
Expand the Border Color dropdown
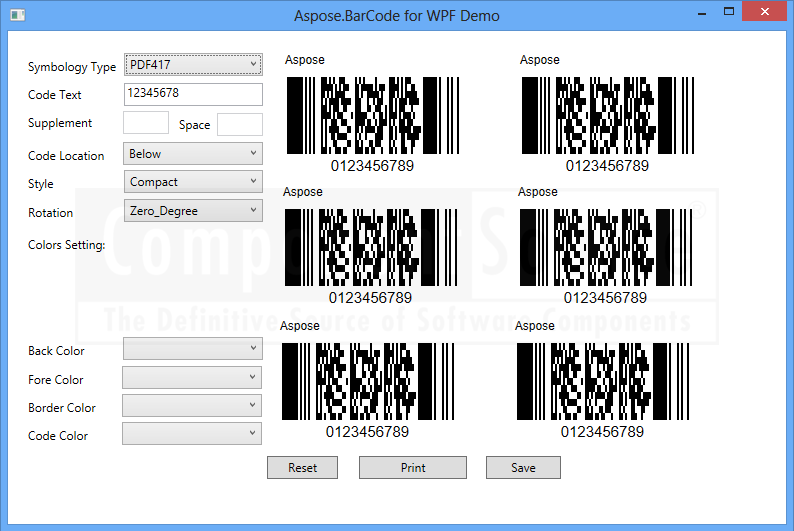tap(192, 405)
